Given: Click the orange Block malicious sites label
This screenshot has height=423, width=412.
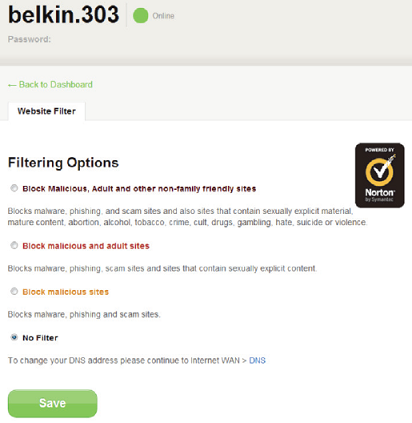Looking at the screenshot, I should 66,292.
